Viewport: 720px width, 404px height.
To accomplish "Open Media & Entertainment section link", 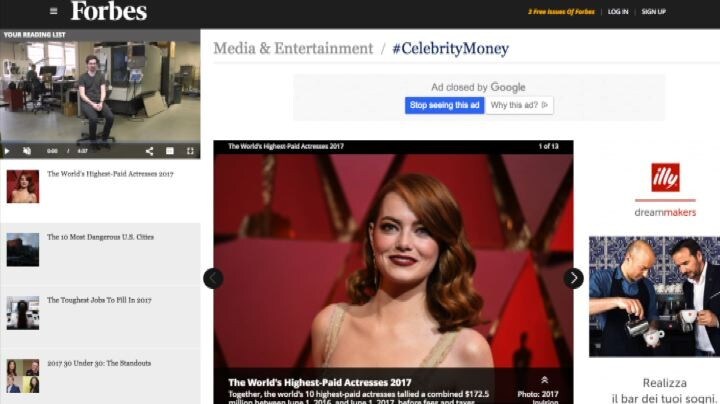I will tap(293, 48).
